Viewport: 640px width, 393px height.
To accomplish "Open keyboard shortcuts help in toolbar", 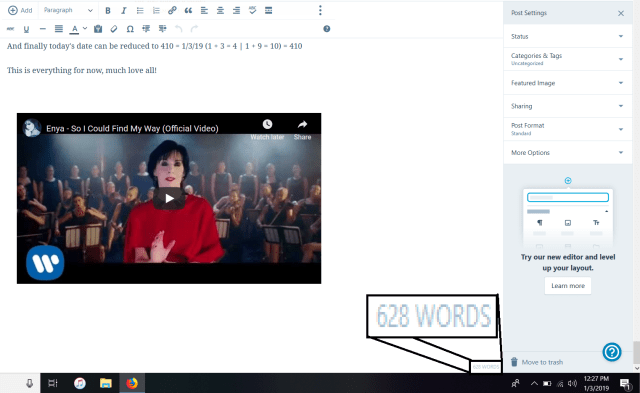I will [327, 29].
